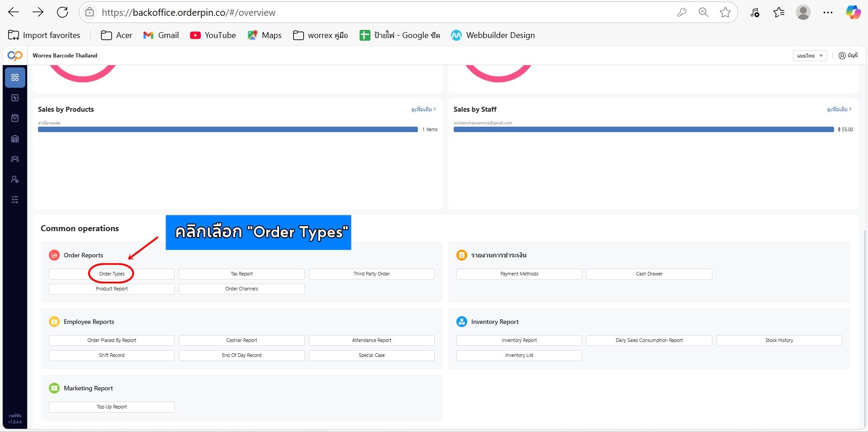868x432 pixels.
Task: Open the favorites list icon
Action: [779, 13]
